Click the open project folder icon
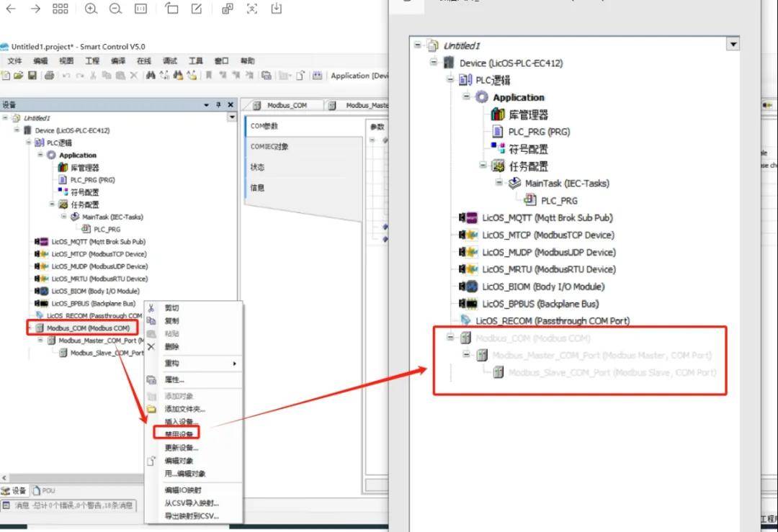The image size is (778, 532). coord(19,76)
